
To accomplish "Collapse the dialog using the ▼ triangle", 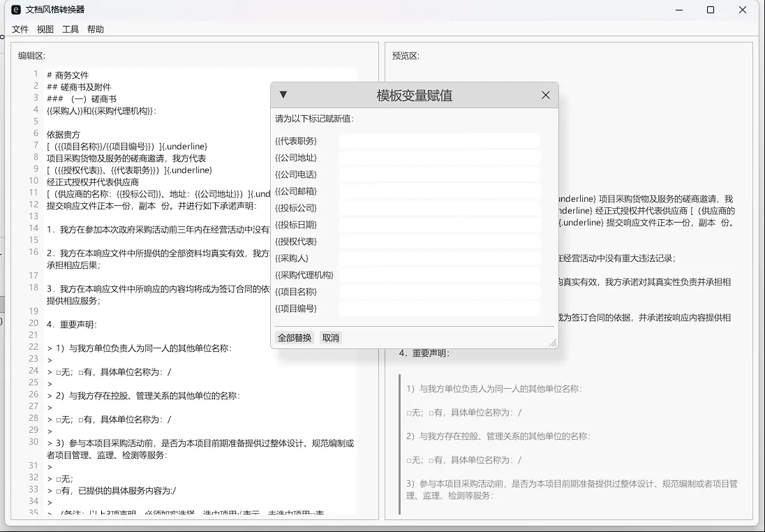I will (283, 95).
